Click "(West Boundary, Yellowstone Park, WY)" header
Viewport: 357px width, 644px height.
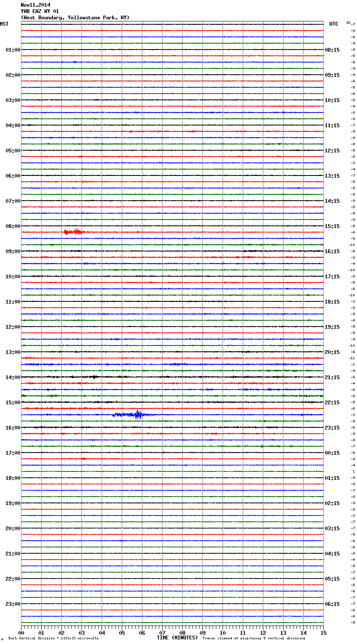(x=75, y=18)
